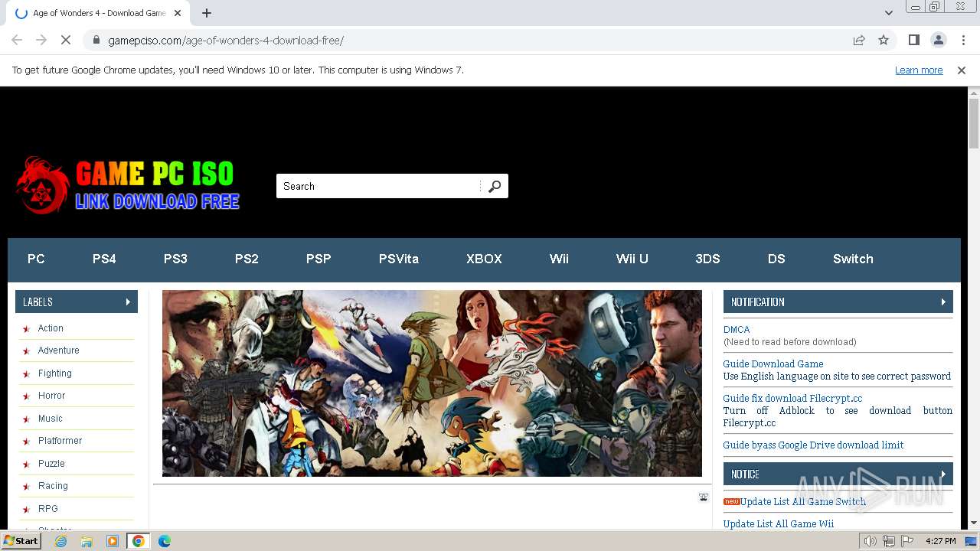The width and height of the screenshot is (980, 551).
Task: Click the scrollbar down arrow
Action: tap(974, 523)
